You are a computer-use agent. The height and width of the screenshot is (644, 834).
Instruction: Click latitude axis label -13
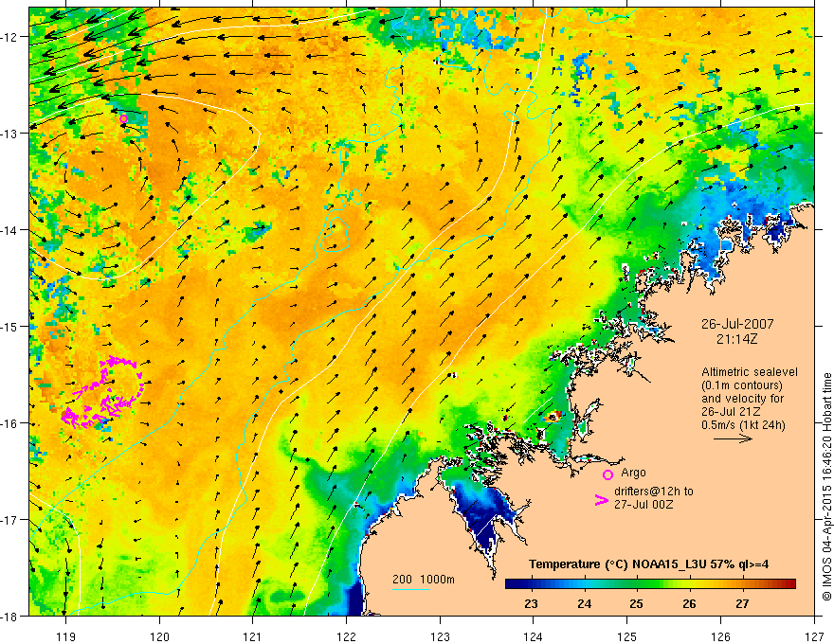click(10, 134)
